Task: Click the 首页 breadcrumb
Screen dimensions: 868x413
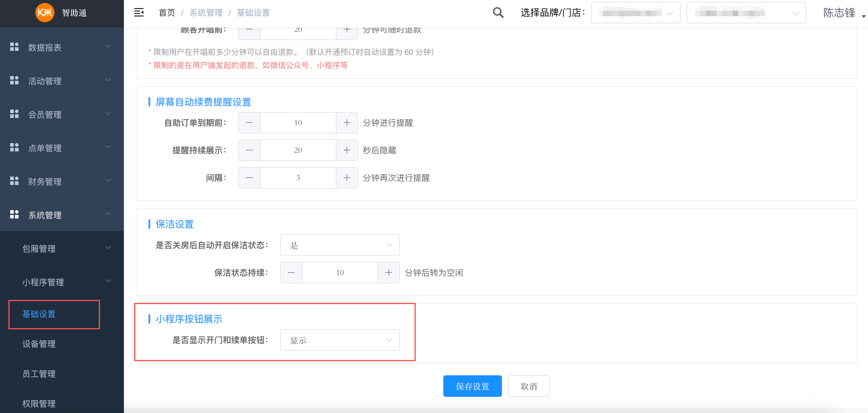Action: pos(166,13)
